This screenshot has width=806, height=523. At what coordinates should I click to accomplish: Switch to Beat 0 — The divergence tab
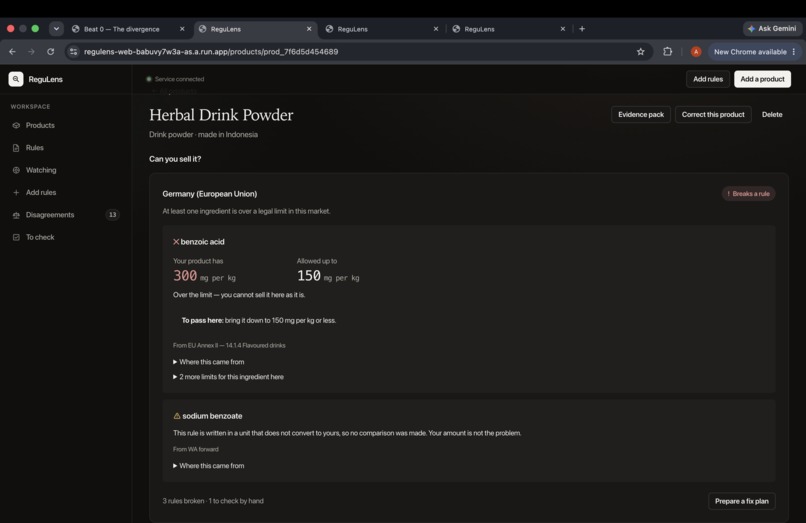[x=121, y=29]
